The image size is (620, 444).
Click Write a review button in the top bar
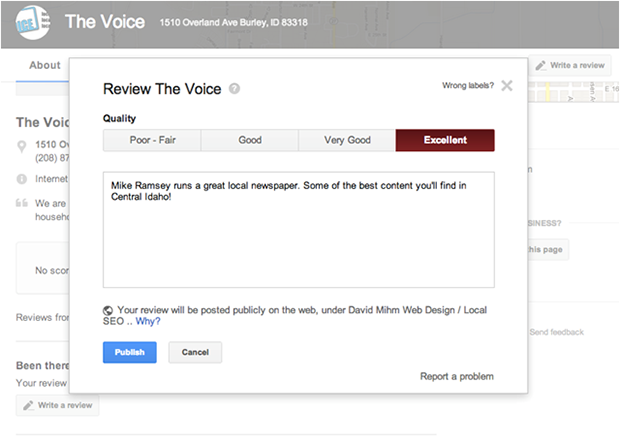pos(569,65)
